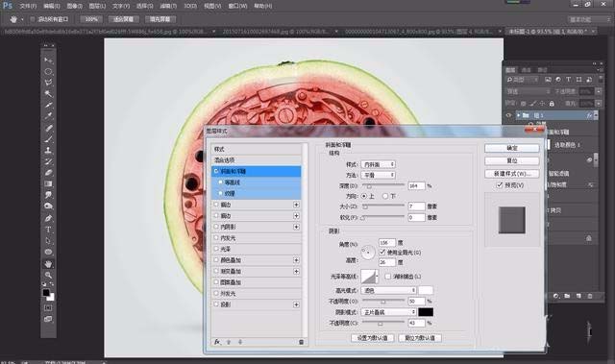Select the Elliptical Marquee tool
The width and height of the screenshot is (615, 364).
click(48, 72)
